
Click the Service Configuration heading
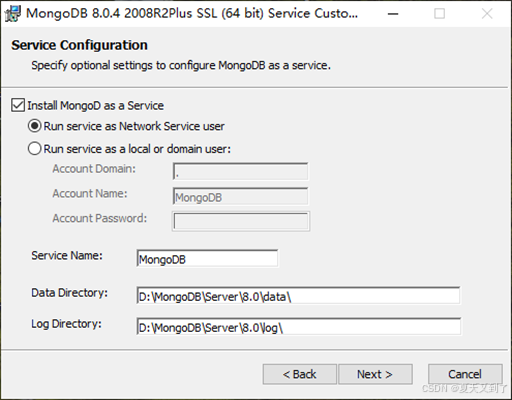(x=79, y=45)
